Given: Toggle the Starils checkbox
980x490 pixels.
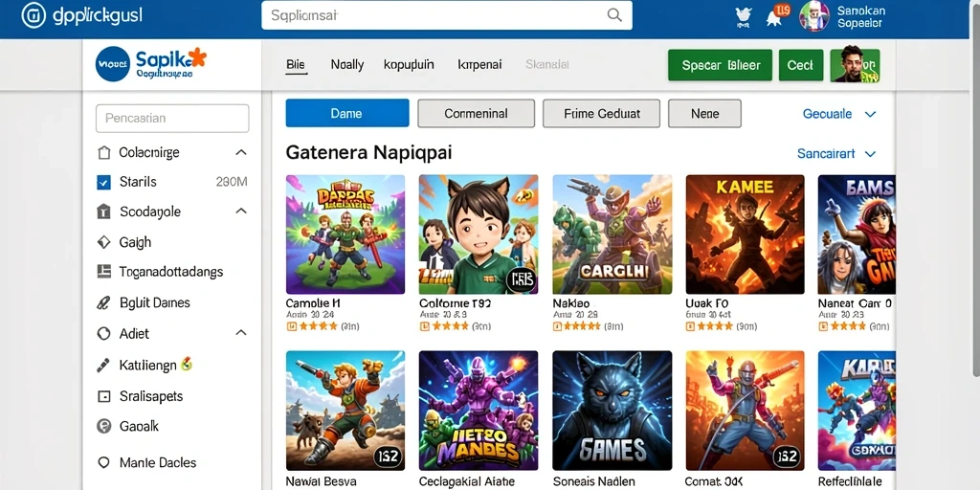Looking at the screenshot, I should coord(103,183).
